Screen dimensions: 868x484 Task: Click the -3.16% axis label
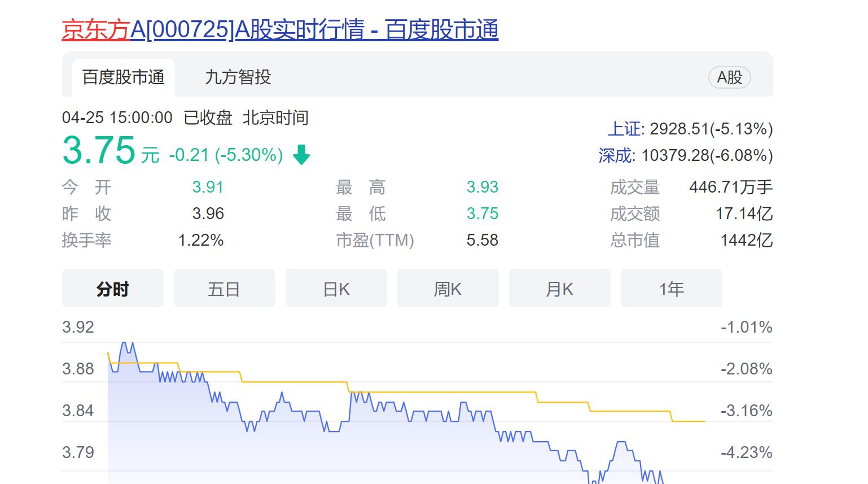tap(746, 411)
